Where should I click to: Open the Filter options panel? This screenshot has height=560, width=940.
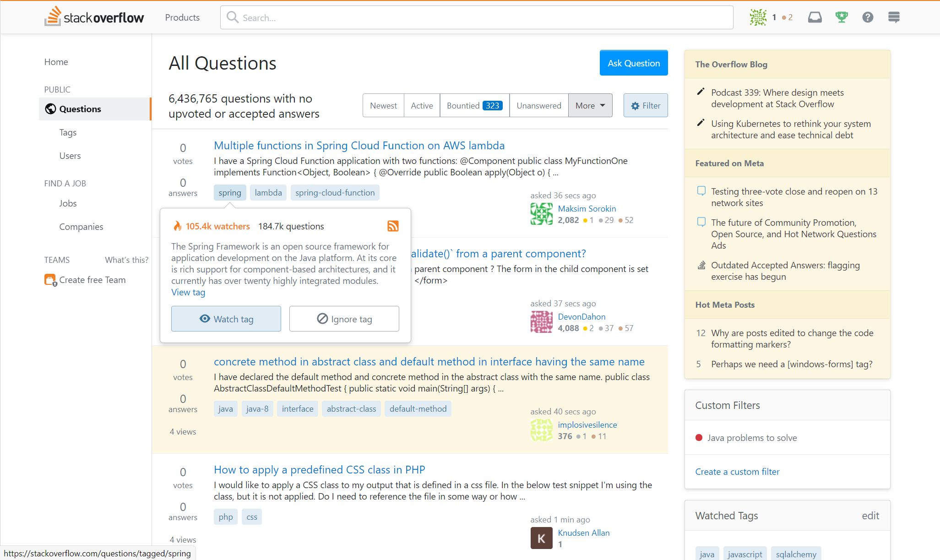click(x=646, y=105)
